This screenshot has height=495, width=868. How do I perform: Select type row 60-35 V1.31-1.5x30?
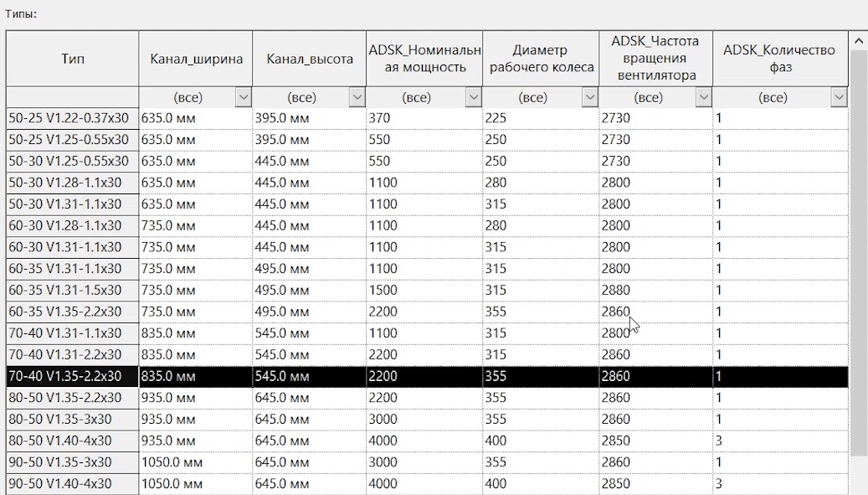click(x=72, y=290)
